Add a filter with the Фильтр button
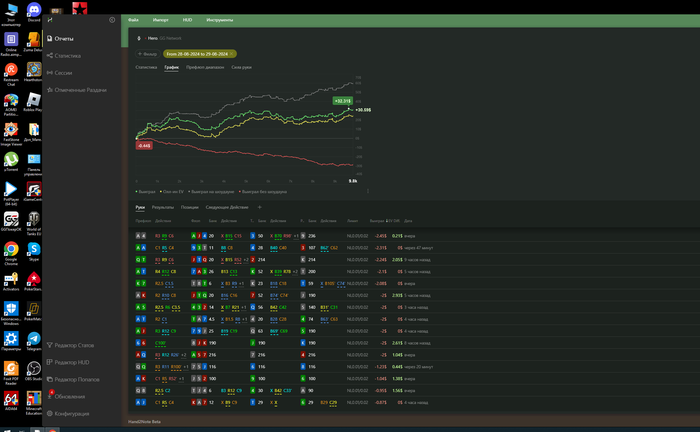 pyautogui.click(x=147, y=54)
